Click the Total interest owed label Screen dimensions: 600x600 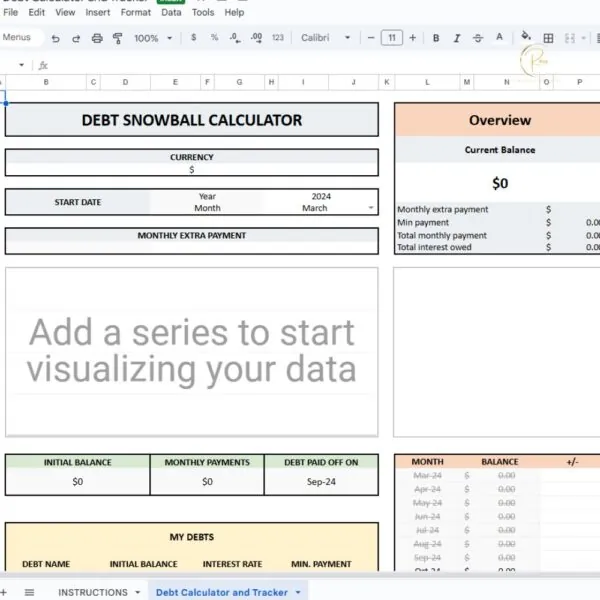(434, 247)
